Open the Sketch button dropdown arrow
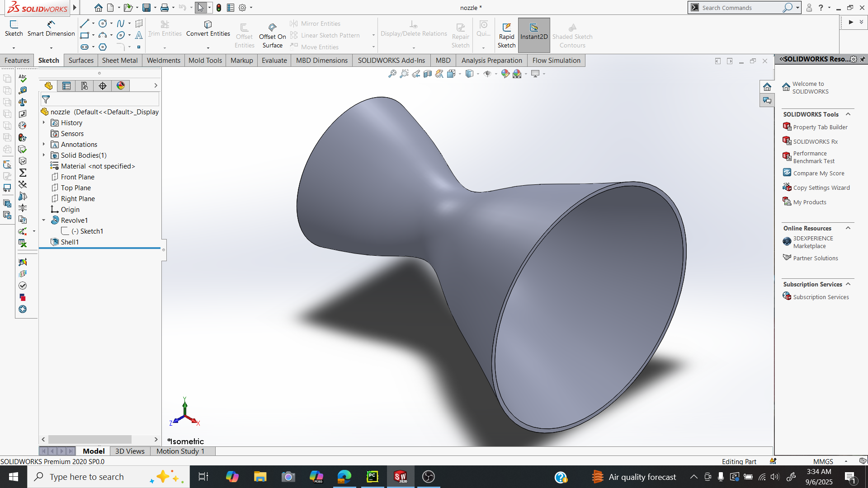Viewport: 868px width, 488px height. (14, 48)
